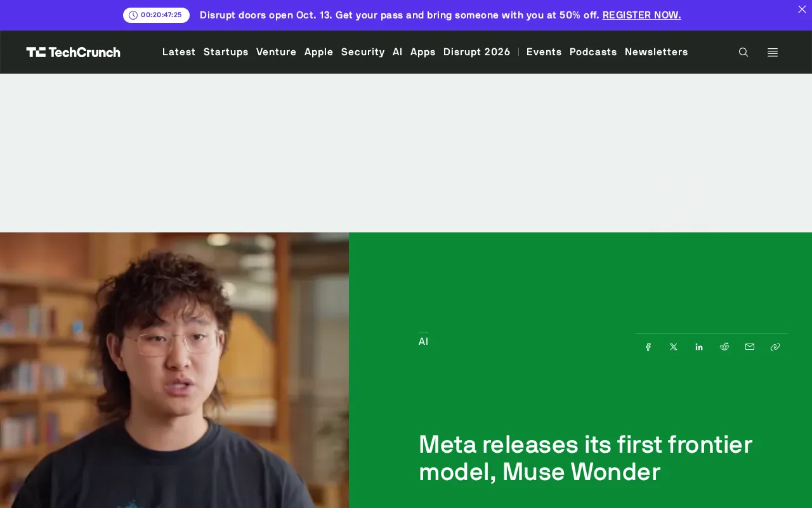Go to the Podcasts section
812x508 pixels.
click(x=593, y=52)
